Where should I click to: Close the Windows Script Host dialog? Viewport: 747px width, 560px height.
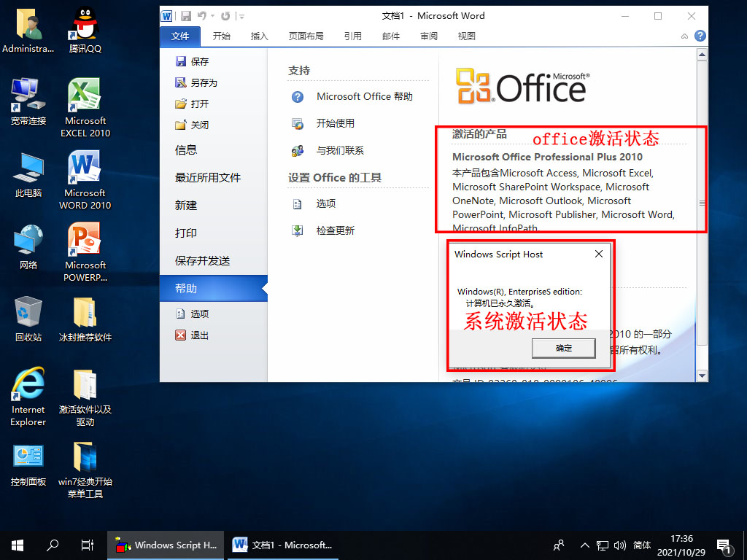(599, 254)
